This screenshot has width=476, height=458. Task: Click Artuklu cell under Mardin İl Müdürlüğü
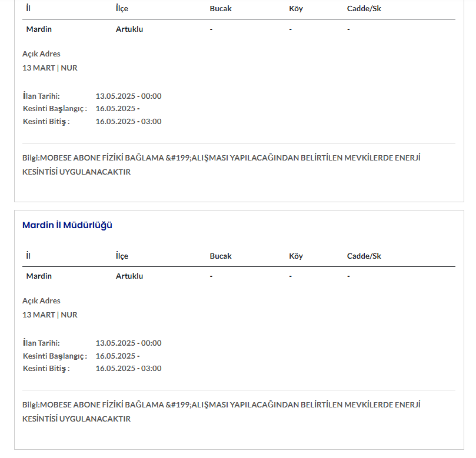pyautogui.click(x=129, y=276)
